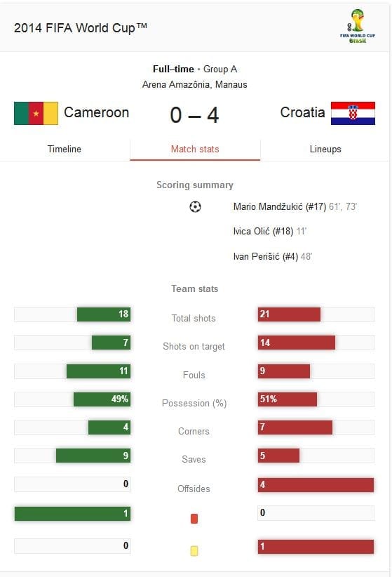Click the Croatia team name
The width and height of the screenshot is (392, 577).
click(302, 112)
